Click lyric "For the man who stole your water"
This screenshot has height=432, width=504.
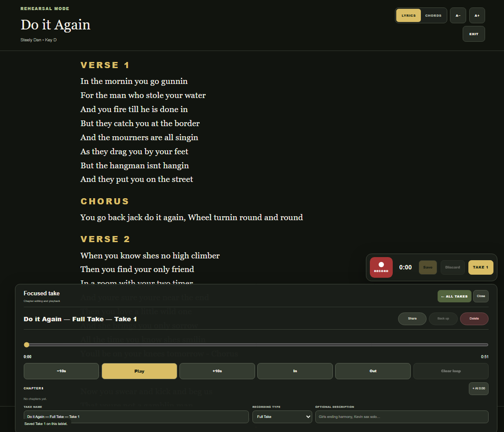pyautogui.click(x=143, y=95)
